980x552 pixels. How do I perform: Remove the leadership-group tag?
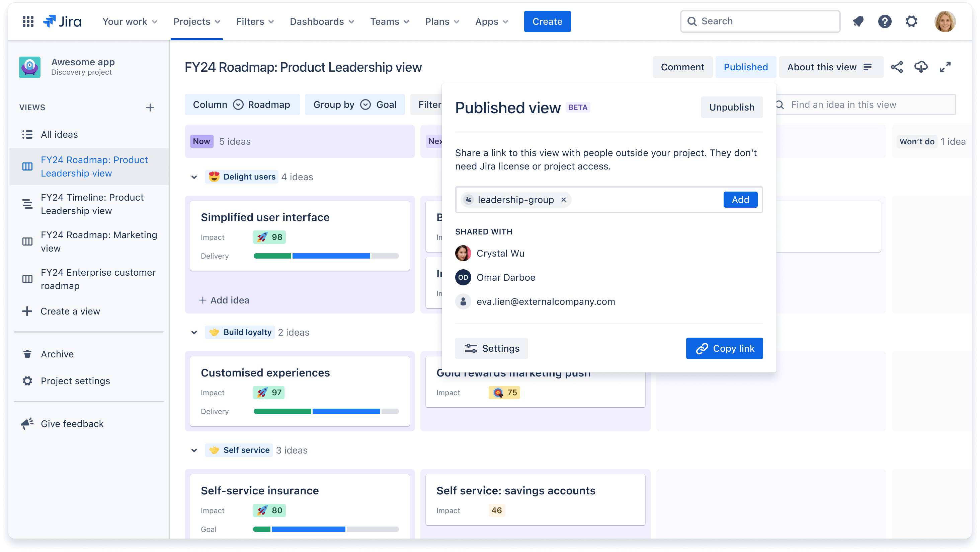click(564, 200)
